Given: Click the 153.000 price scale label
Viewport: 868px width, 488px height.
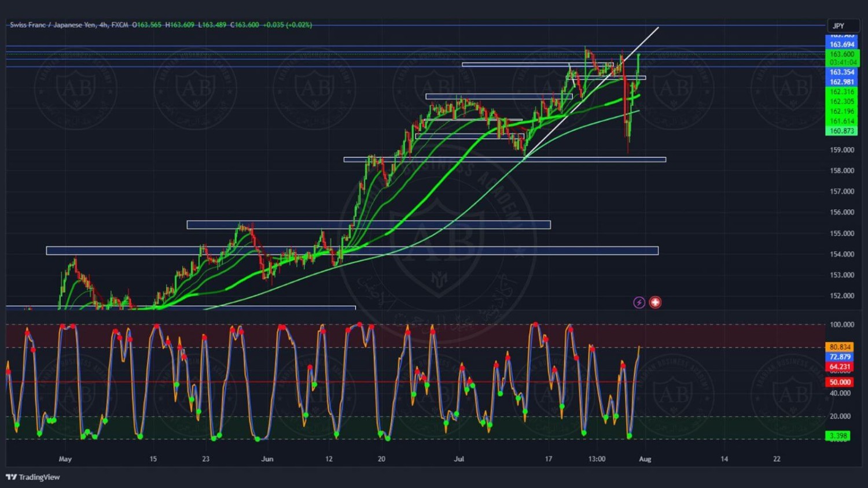Looking at the screenshot, I should coord(842,275).
